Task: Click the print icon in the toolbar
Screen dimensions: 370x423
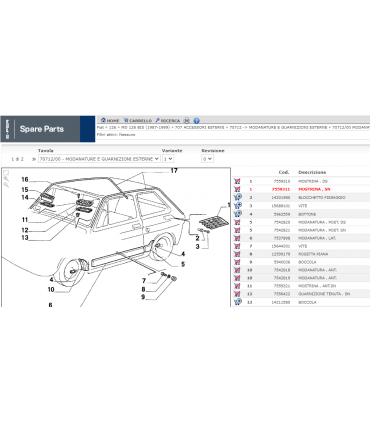Action: 187,120
